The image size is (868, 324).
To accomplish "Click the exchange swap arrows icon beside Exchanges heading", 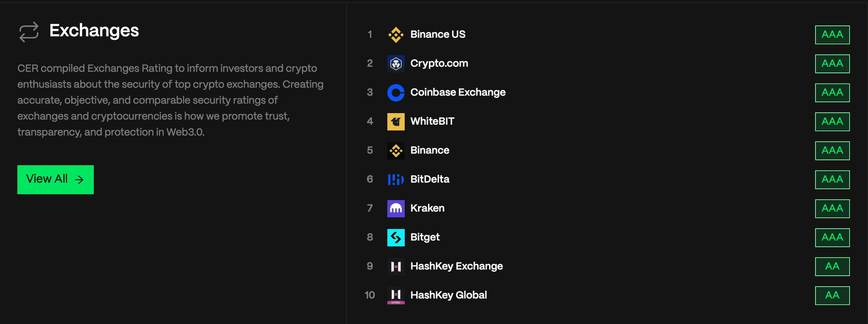I will click(x=28, y=31).
